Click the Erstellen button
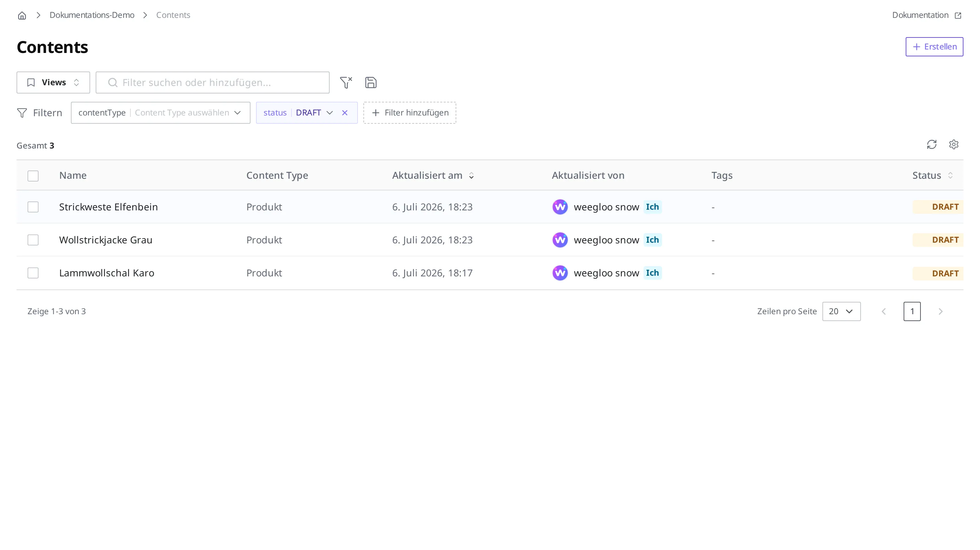This screenshot has height=550, width=980. (x=934, y=46)
